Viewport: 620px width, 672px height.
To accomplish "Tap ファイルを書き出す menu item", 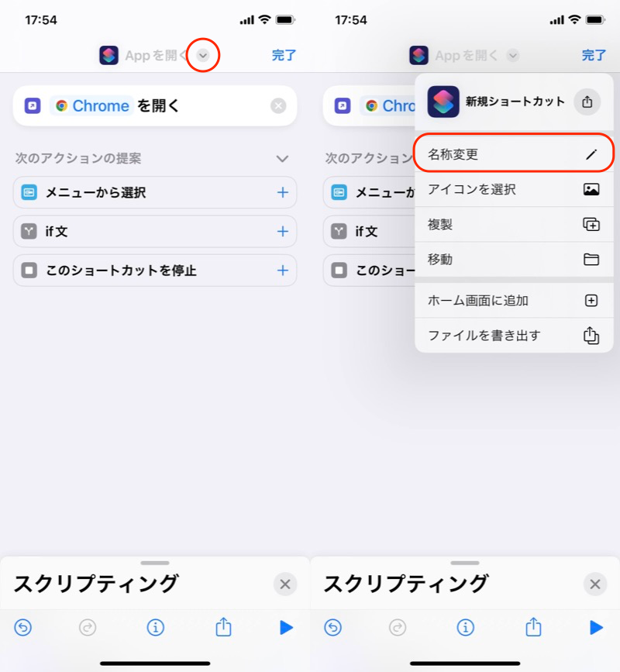I will point(514,335).
